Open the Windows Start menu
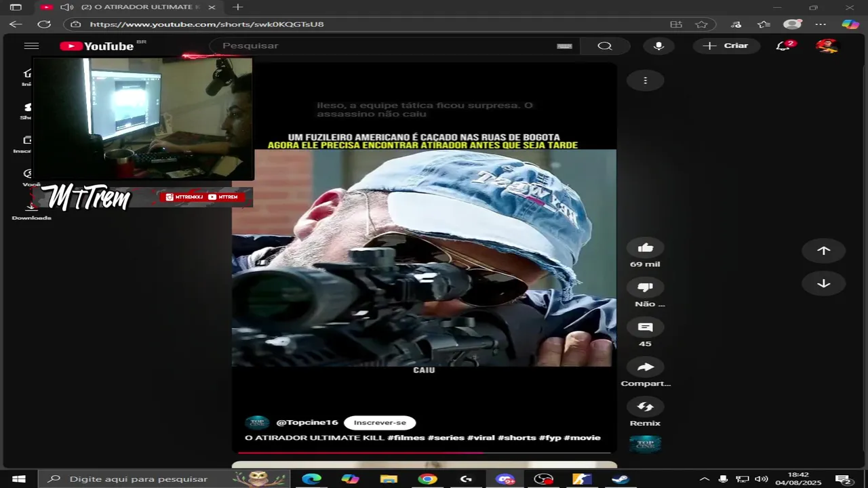868x488 pixels. click(19, 479)
